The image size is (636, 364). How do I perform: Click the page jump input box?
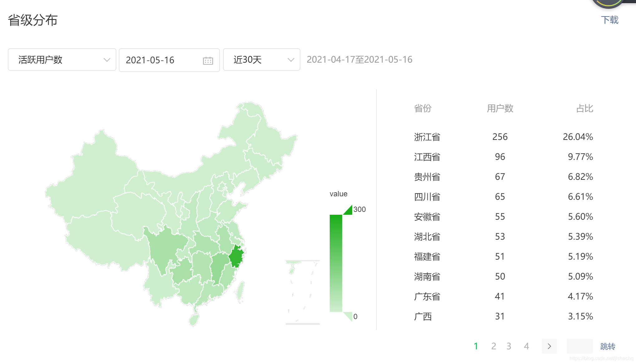(x=580, y=346)
